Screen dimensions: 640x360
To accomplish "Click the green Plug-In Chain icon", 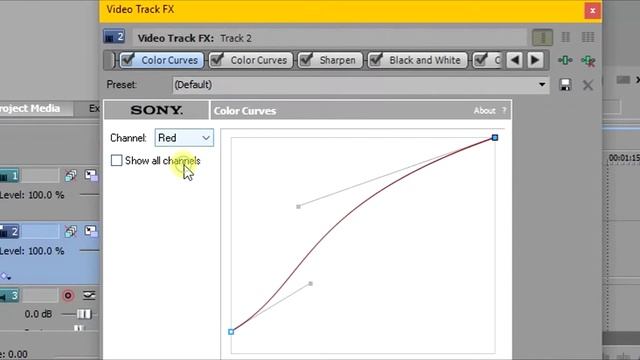I will [x=565, y=60].
